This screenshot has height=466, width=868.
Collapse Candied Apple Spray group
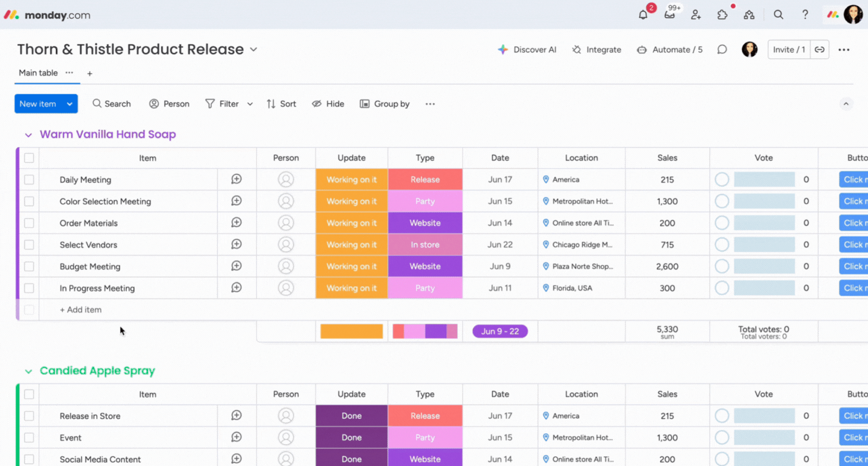(28, 371)
